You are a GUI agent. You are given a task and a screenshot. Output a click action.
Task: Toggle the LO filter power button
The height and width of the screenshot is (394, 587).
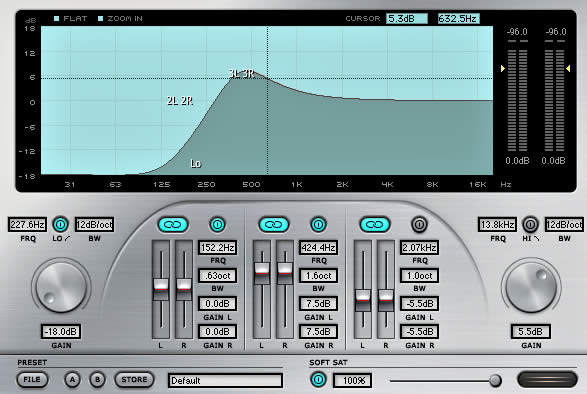tap(61, 225)
